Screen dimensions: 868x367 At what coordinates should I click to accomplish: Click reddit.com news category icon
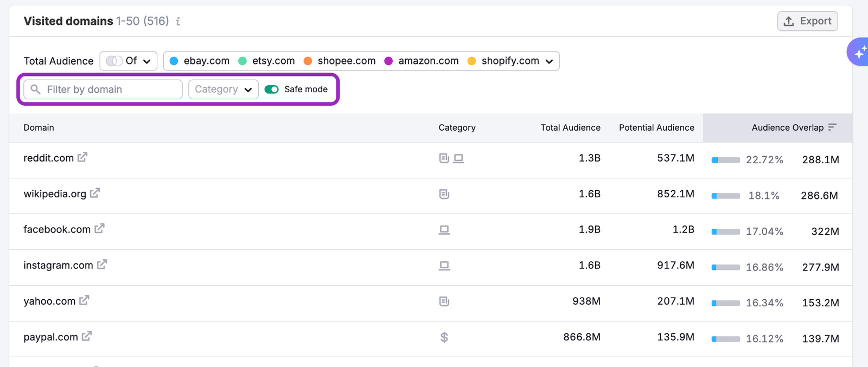coord(444,158)
